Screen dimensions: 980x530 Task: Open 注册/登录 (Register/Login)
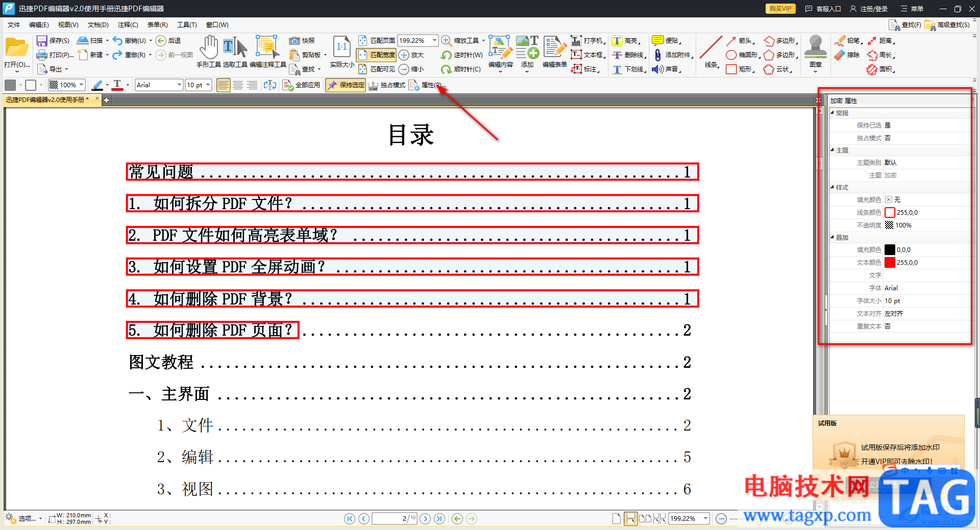869,9
